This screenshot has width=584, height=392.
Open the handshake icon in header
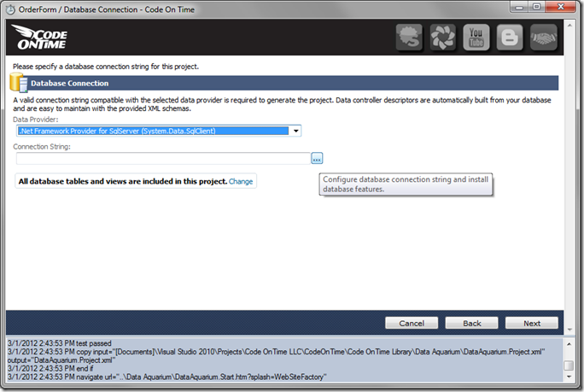pos(544,37)
